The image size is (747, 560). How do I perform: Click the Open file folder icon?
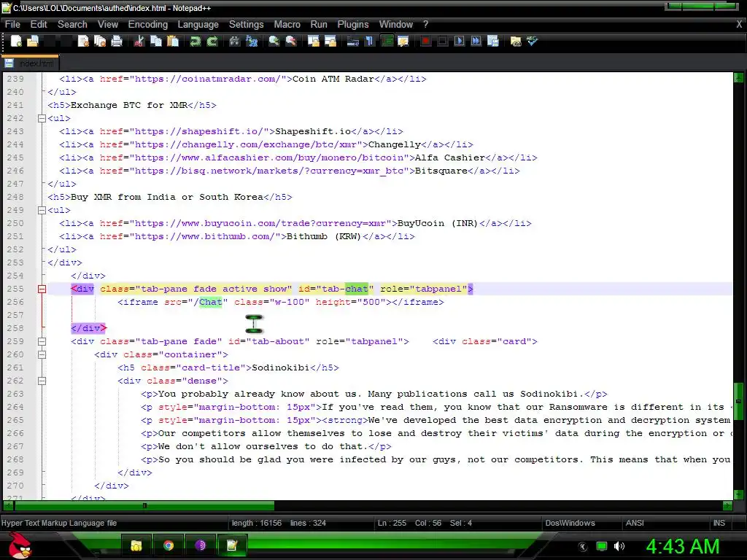(x=33, y=42)
